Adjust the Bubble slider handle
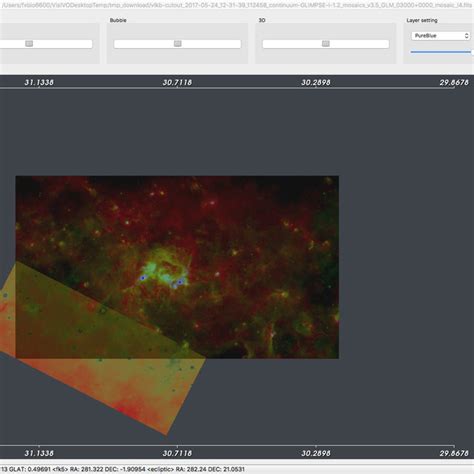 click(x=178, y=44)
